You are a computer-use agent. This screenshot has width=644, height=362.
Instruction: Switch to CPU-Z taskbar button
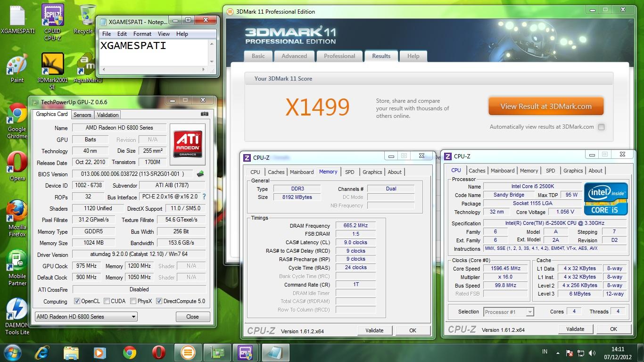pos(245,352)
